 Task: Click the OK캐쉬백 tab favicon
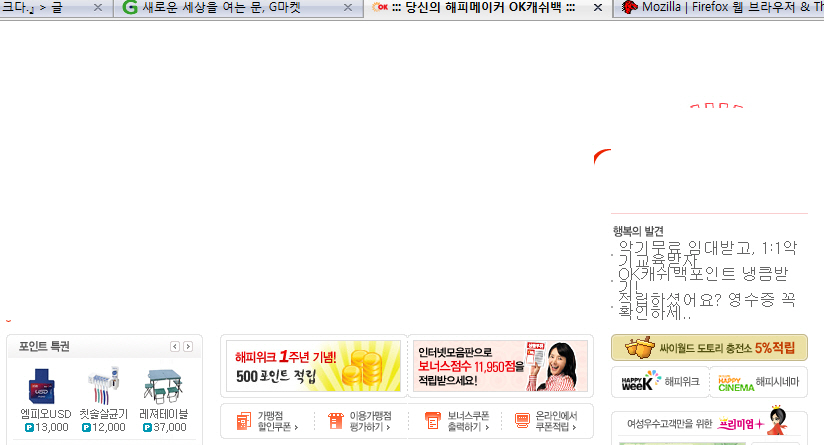pos(379,7)
